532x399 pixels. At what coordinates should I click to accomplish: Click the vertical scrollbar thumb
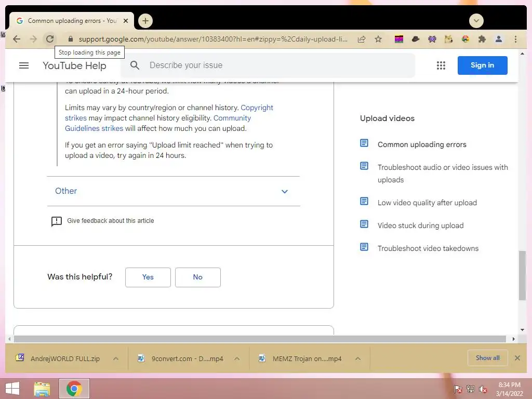[522, 275]
